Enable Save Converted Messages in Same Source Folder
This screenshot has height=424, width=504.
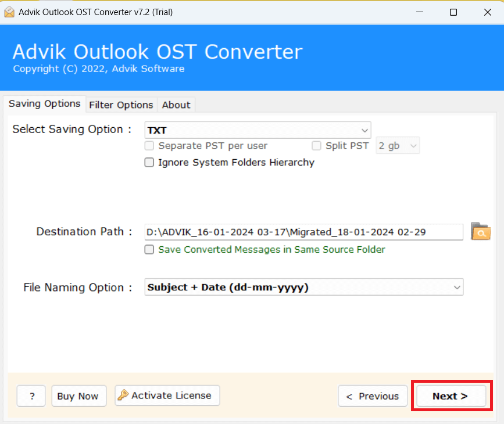click(149, 250)
